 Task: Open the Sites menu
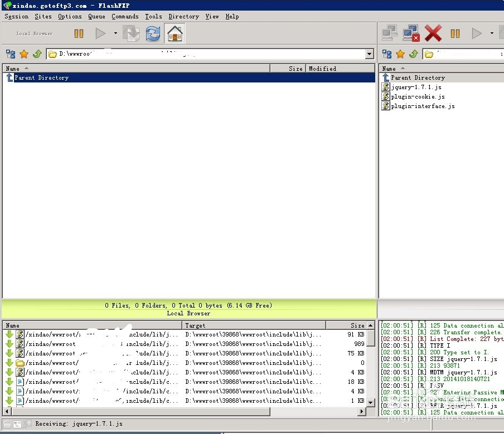[x=43, y=16]
